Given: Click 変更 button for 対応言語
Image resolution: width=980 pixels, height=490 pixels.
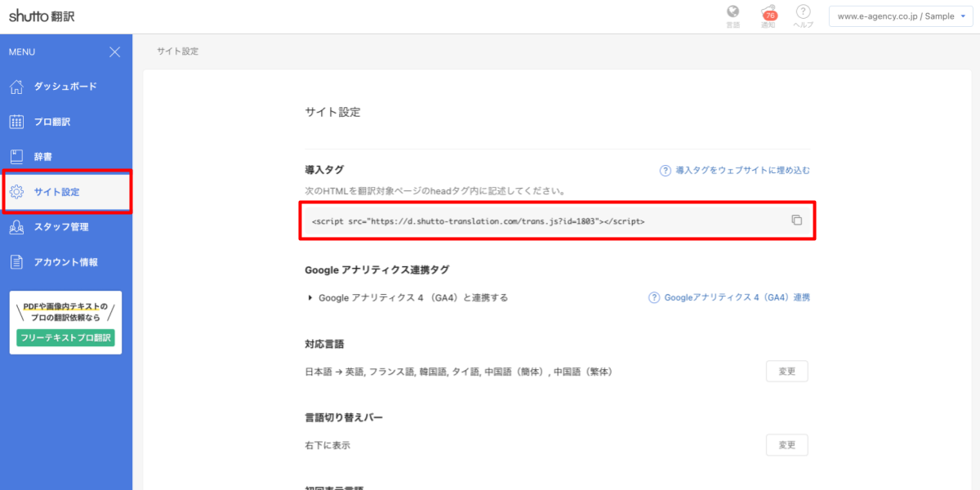Looking at the screenshot, I should click(786, 372).
